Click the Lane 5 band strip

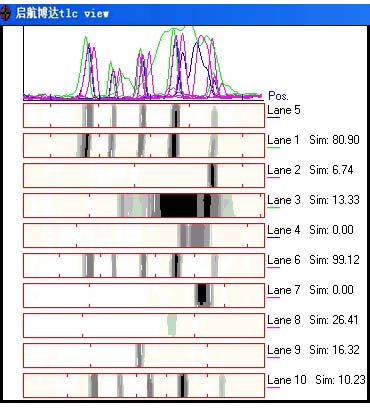point(144,115)
